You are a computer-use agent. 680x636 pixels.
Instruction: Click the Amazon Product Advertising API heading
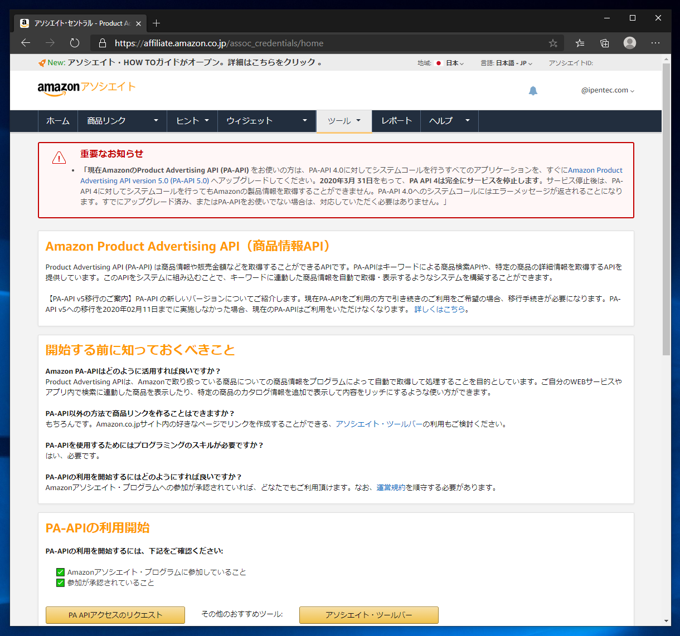189,246
